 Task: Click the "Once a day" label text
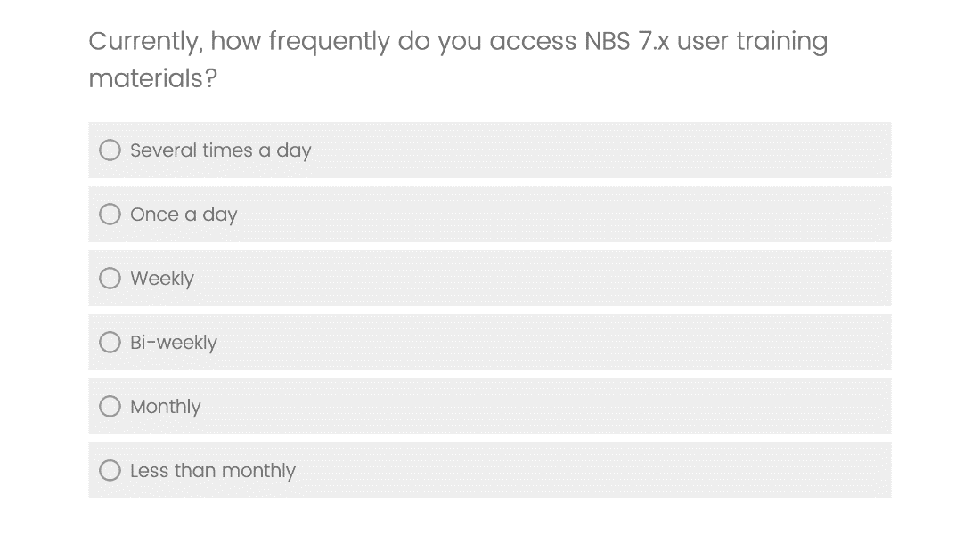[184, 215]
